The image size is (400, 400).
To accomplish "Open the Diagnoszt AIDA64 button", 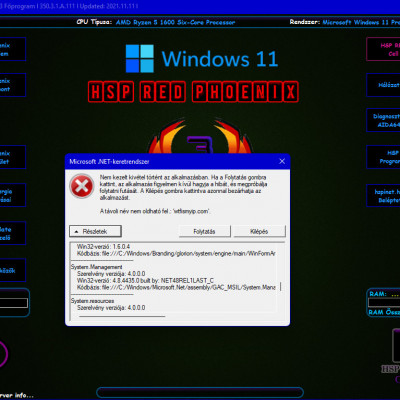I will (383, 120).
